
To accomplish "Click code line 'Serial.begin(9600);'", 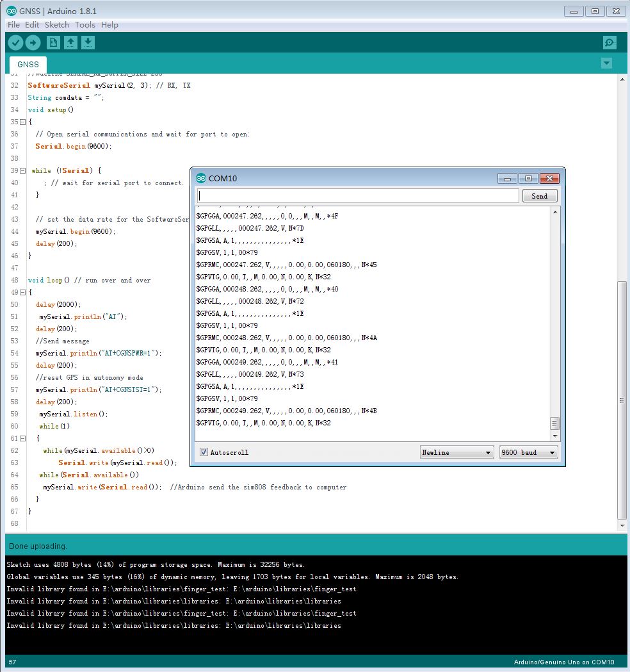I will (x=73, y=146).
